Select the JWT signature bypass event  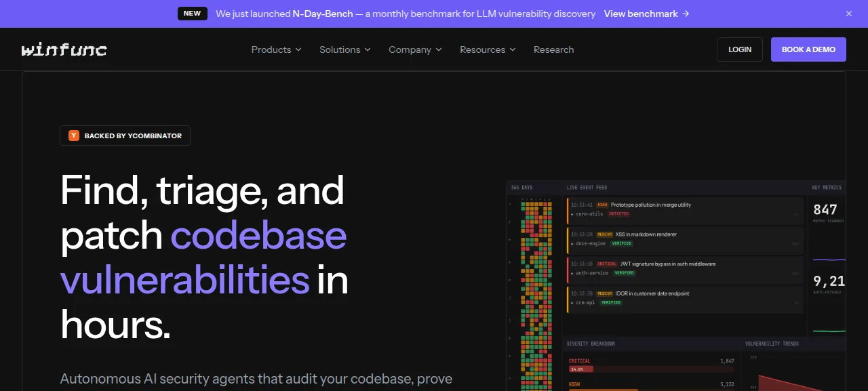pos(684,268)
